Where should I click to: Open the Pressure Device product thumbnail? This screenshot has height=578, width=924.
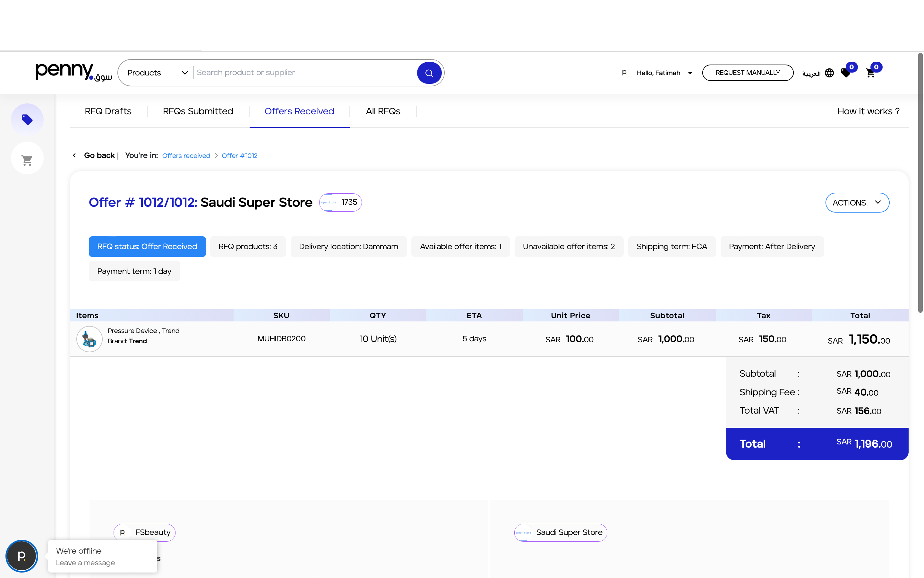[x=89, y=339]
